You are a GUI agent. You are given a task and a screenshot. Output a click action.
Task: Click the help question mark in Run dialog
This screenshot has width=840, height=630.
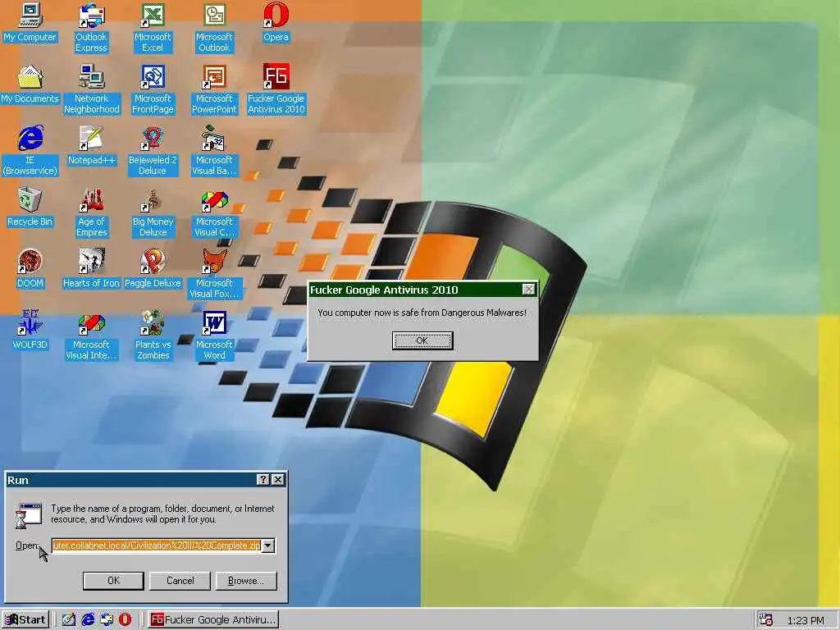point(263,479)
